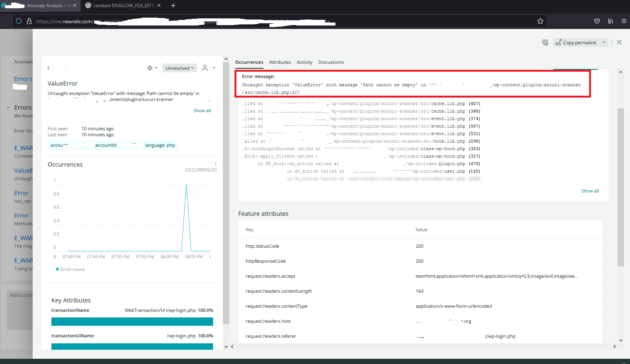Click Show all under stack trace
Viewport: 630px width, 364px height.
(x=590, y=191)
